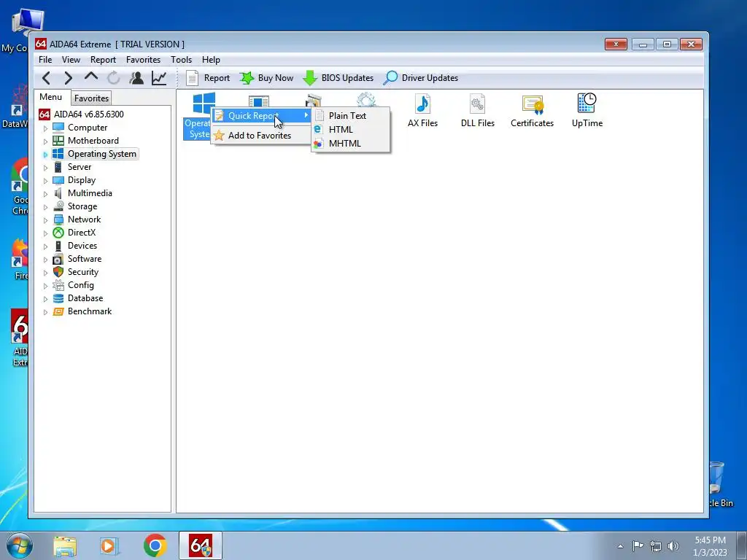
Task: Select Config in the tree
Action: point(80,285)
